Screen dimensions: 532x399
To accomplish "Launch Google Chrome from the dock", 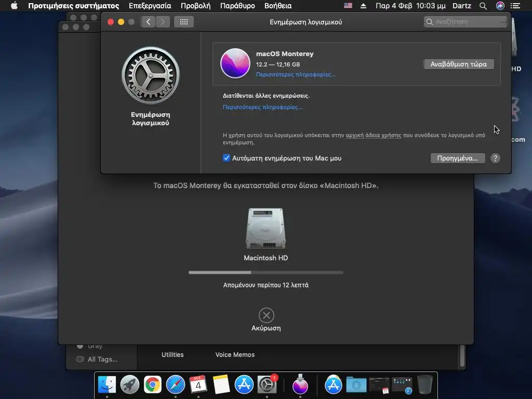I will 153,385.
